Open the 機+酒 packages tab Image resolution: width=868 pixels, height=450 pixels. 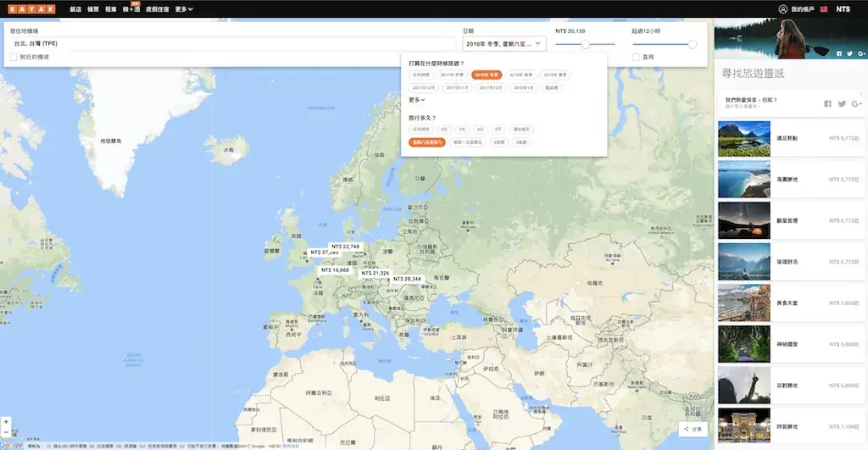(x=131, y=9)
